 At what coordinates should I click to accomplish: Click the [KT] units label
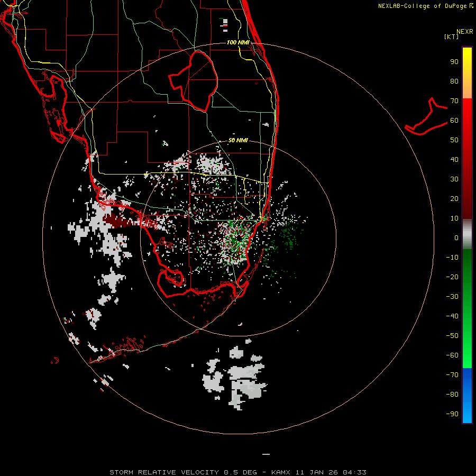(x=452, y=36)
